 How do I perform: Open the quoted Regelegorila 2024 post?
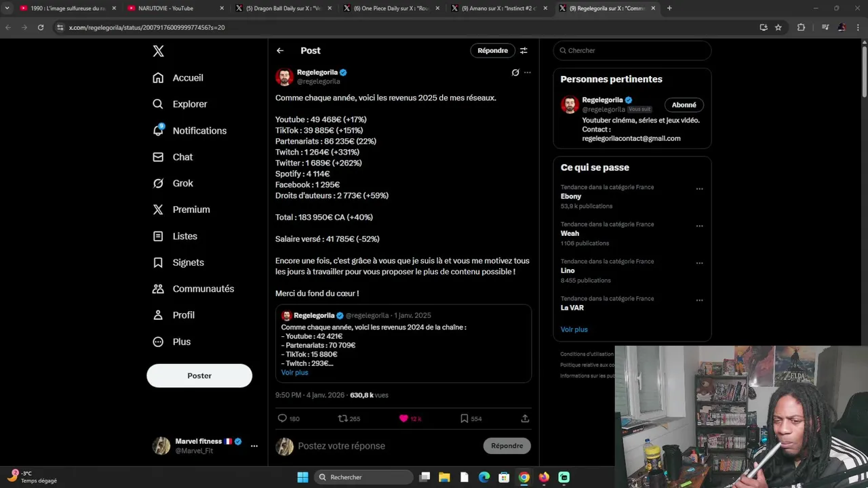(x=403, y=344)
